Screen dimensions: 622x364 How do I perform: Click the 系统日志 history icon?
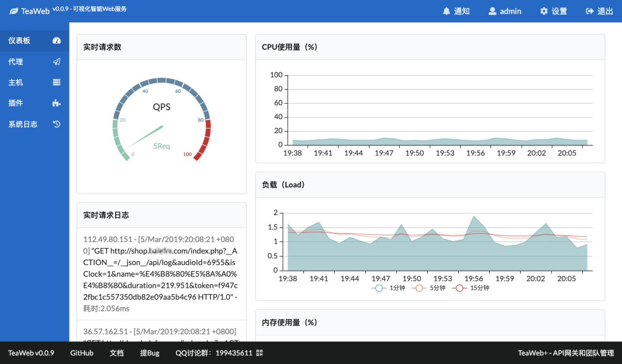click(x=56, y=124)
